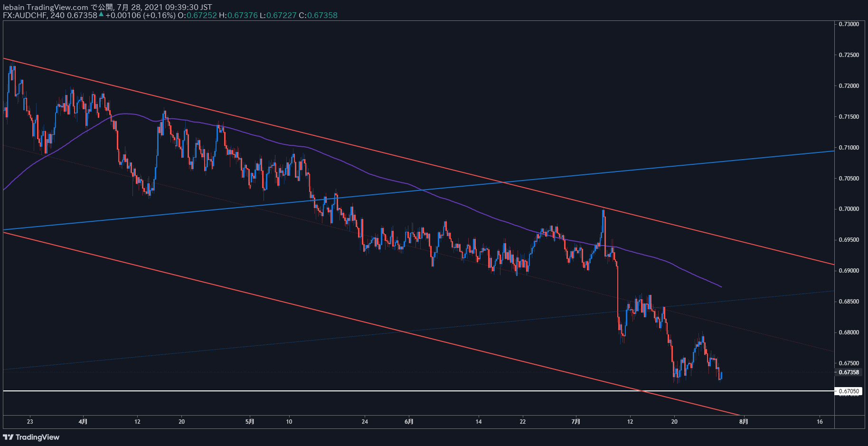The image size is (868, 446).
Task: Click the 6月 month label on time axis
Action: click(x=409, y=421)
